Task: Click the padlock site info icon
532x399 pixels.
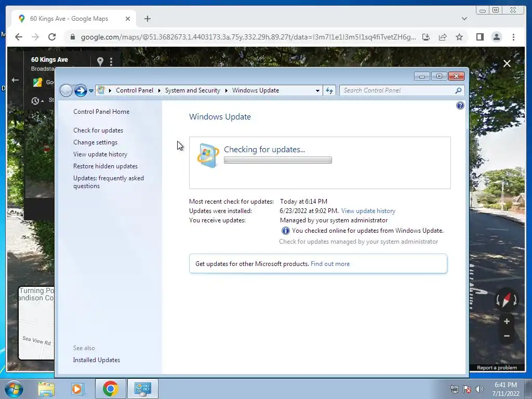Action: (x=72, y=37)
